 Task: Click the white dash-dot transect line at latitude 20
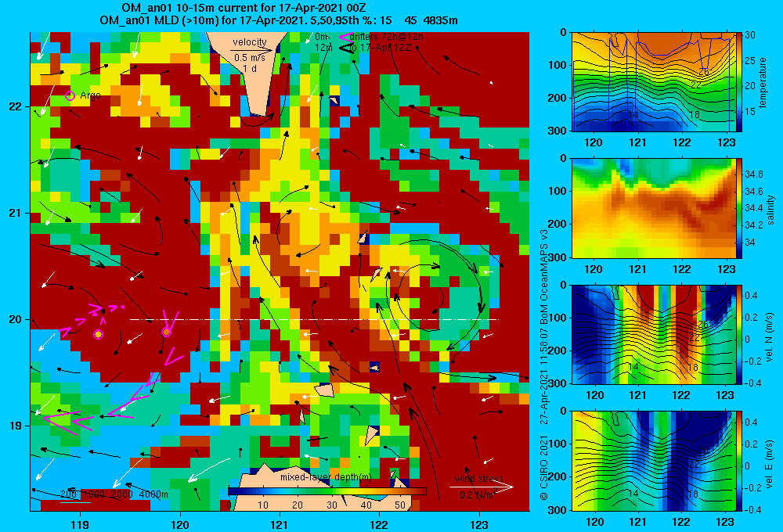(x=314, y=319)
